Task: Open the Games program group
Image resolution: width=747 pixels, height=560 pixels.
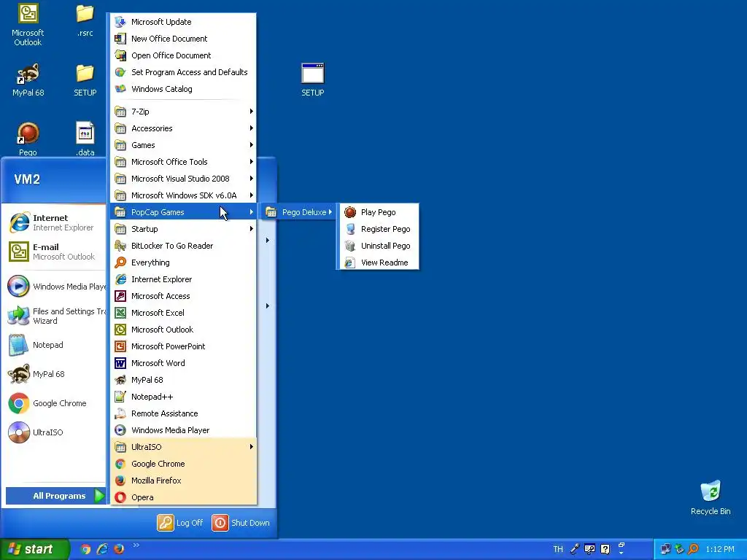Action: point(184,145)
